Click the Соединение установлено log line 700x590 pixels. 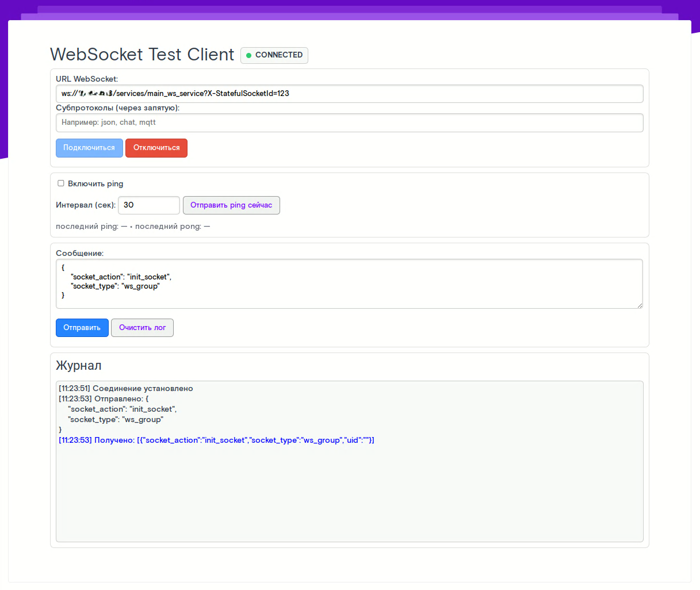tap(125, 389)
